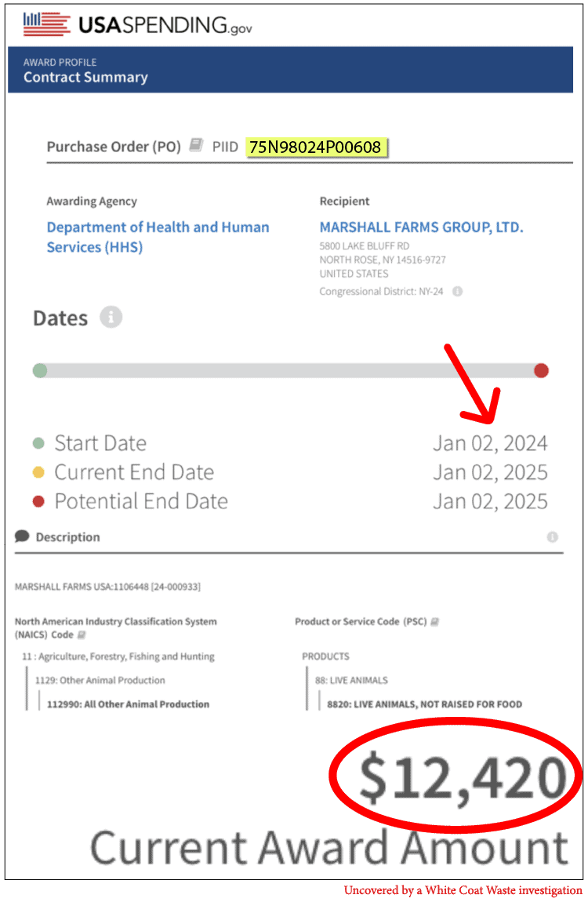
Task: Click the info icon beside Dates heading
Action: (x=111, y=317)
